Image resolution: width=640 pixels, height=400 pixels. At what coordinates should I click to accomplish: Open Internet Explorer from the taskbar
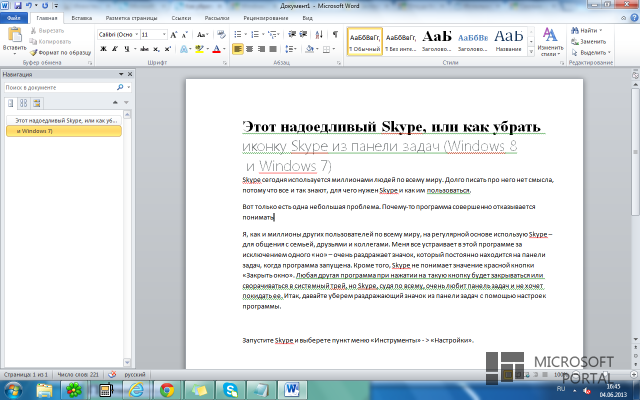click(136, 390)
